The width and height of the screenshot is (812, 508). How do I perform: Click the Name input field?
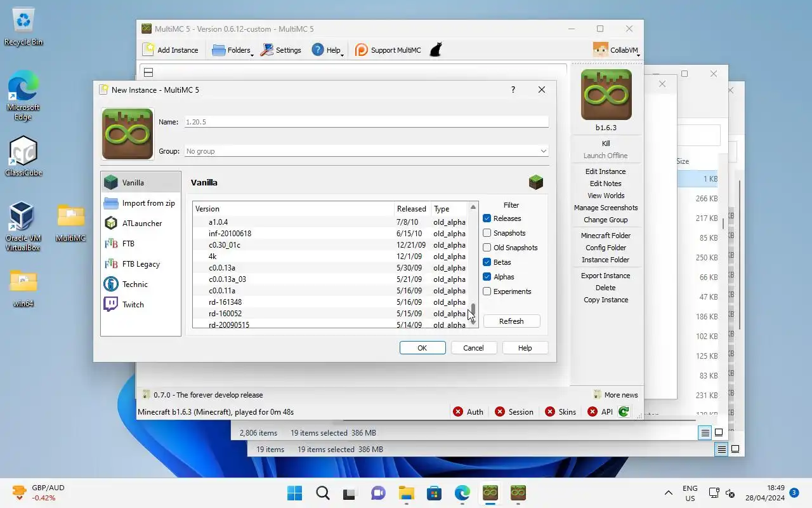(366, 121)
